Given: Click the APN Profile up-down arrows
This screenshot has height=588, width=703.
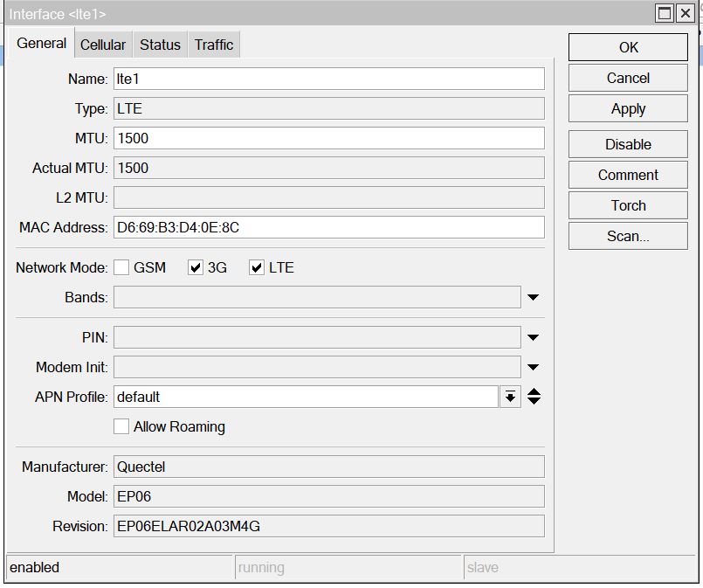Looking at the screenshot, I should pyautogui.click(x=534, y=398).
